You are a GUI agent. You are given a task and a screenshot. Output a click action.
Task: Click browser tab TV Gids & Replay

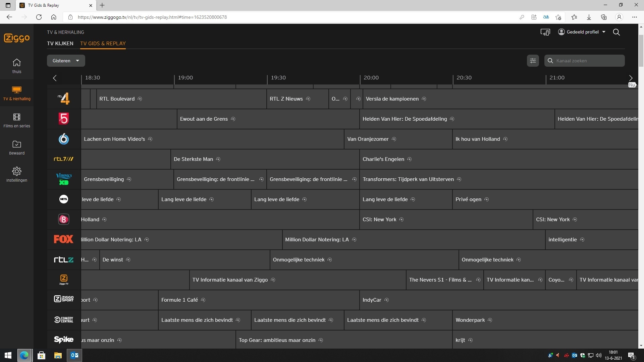pos(56,5)
